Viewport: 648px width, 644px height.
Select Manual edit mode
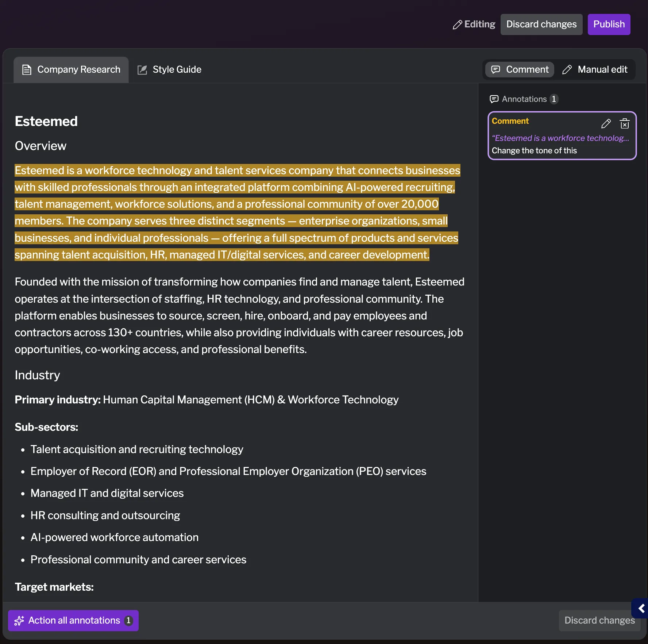(x=595, y=69)
